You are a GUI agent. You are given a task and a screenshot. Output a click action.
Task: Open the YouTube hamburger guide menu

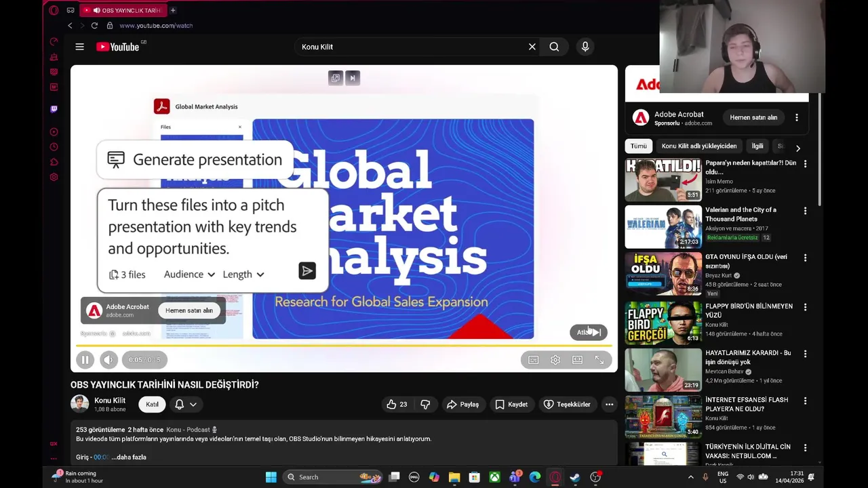(79, 47)
